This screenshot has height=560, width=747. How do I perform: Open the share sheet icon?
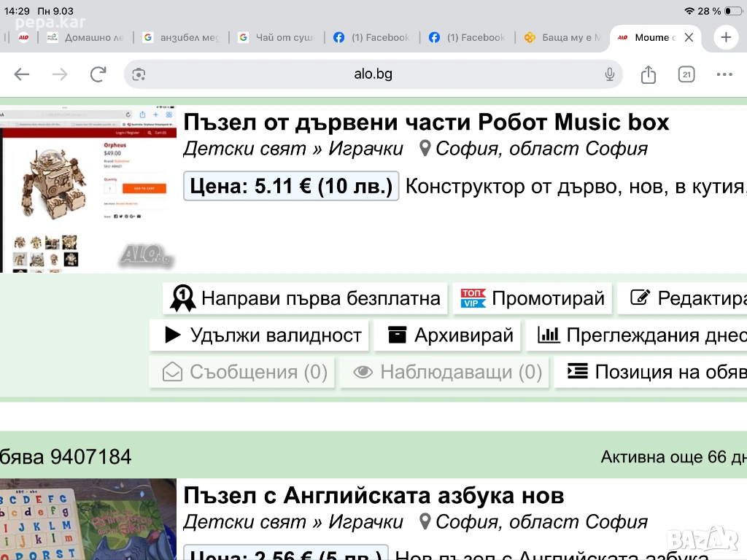649,74
